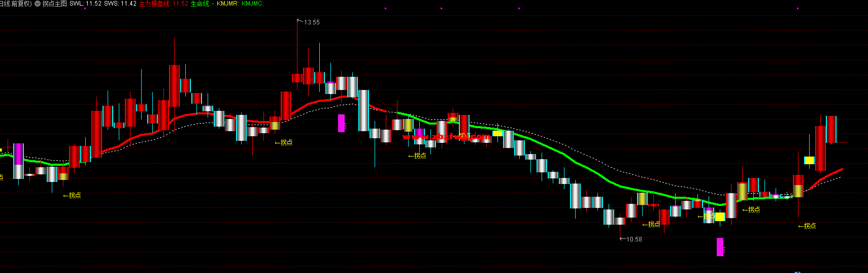Click the yellow KMJMR legend label
868x273 pixels.
(227, 4)
